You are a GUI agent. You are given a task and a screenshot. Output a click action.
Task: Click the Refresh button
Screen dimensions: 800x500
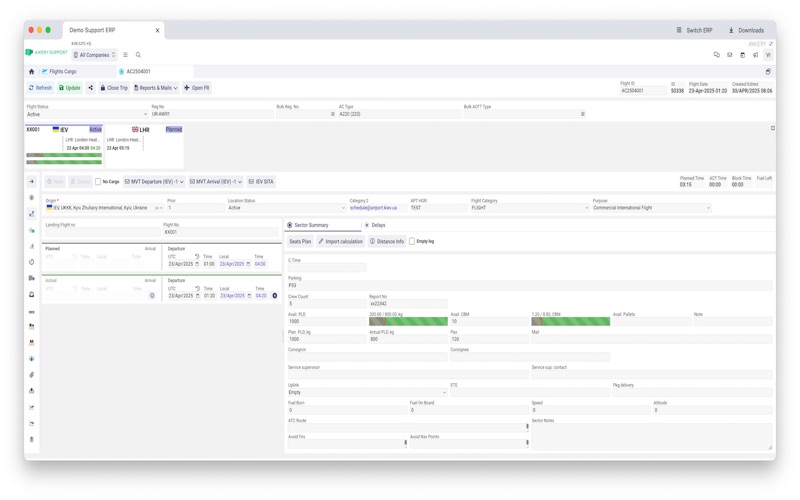(40, 88)
